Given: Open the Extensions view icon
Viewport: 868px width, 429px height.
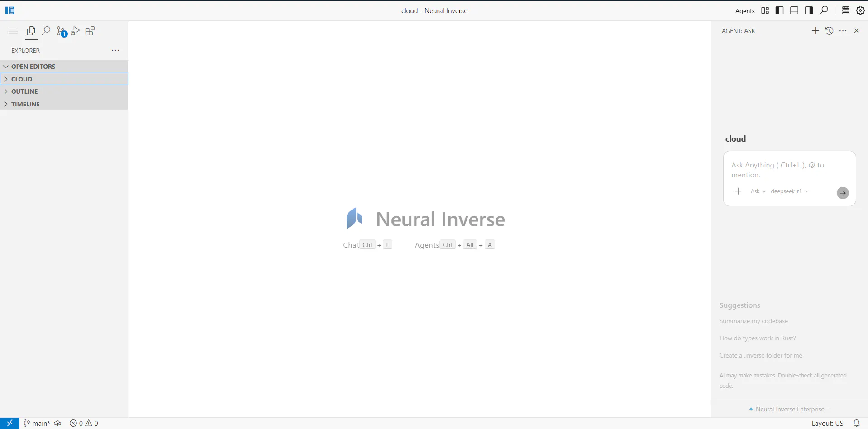Looking at the screenshot, I should point(90,31).
